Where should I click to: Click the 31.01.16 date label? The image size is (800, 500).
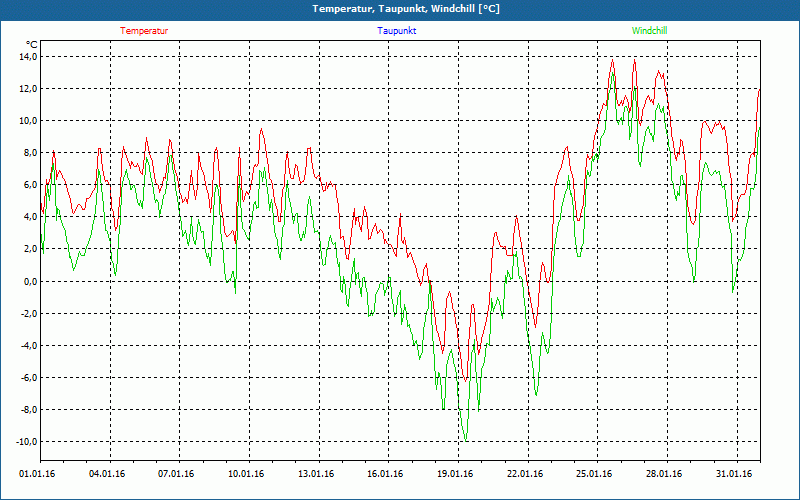click(x=735, y=474)
